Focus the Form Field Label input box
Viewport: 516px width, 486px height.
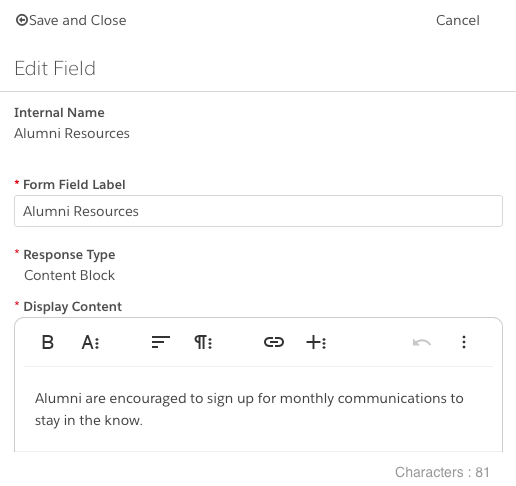[258, 211]
